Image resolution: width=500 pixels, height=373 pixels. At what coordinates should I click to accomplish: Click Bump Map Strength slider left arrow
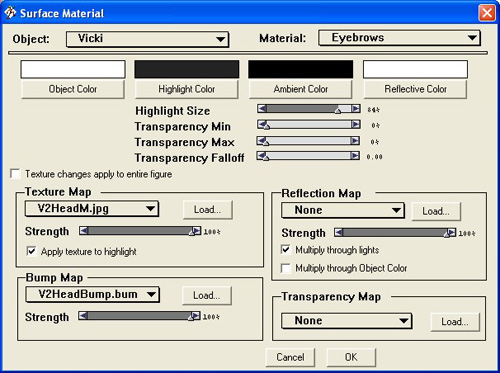click(83, 316)
